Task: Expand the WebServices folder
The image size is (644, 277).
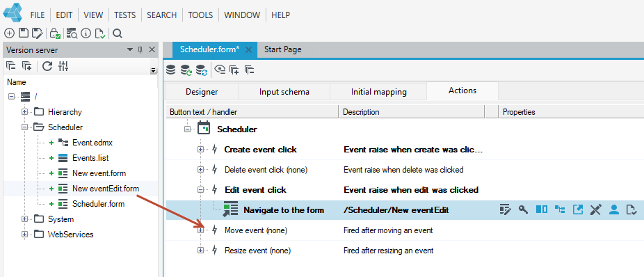Action: coord(24,235)
